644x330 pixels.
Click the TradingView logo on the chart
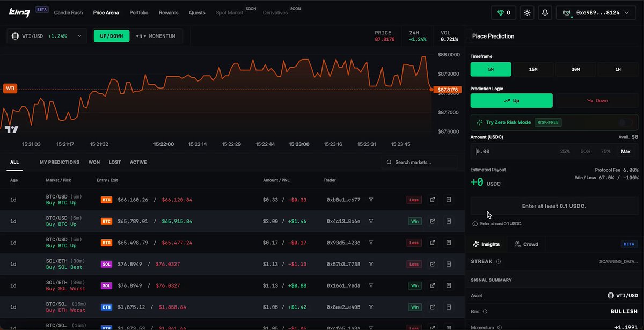pos(11,129)
